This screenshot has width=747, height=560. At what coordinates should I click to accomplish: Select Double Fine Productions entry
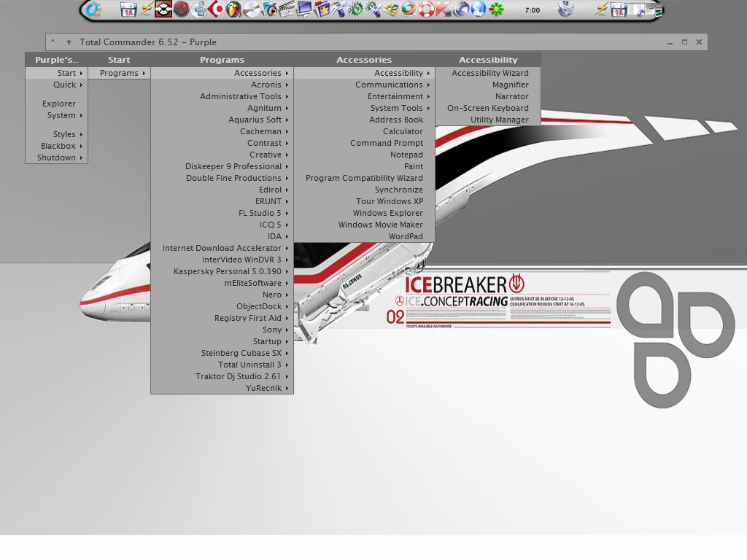click(x=222, y=178)
